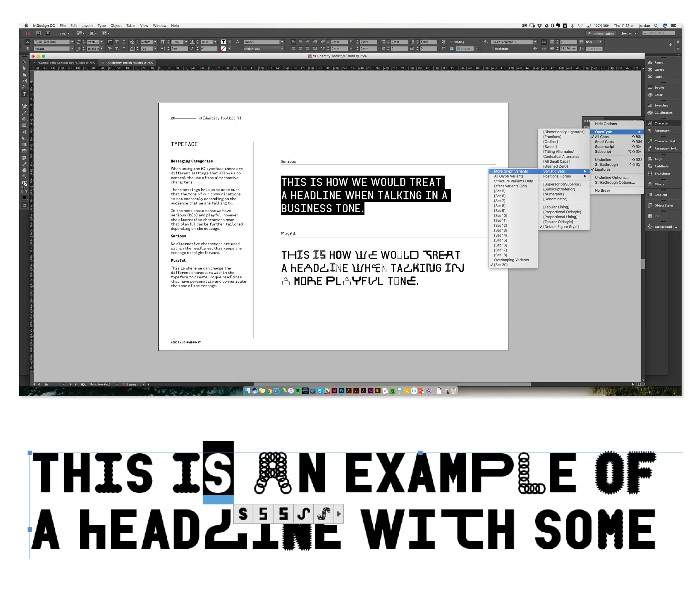This screenshot has width=700, height=599.
Task: Click the All Caps TT button
Action: (x=110, y=42)
